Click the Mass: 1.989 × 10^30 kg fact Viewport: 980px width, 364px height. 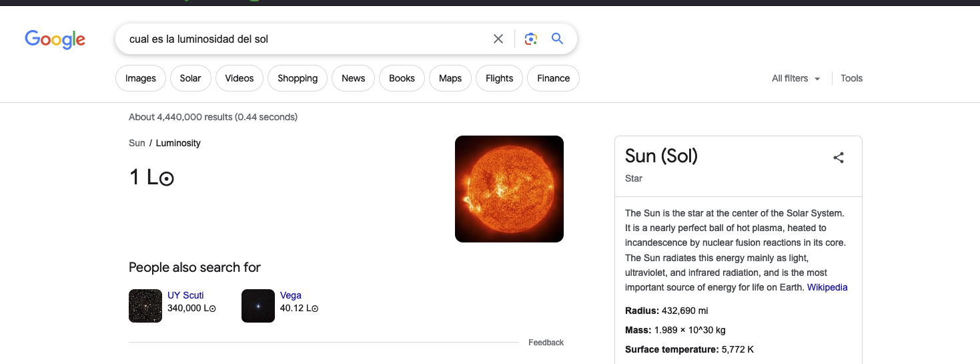675,330
